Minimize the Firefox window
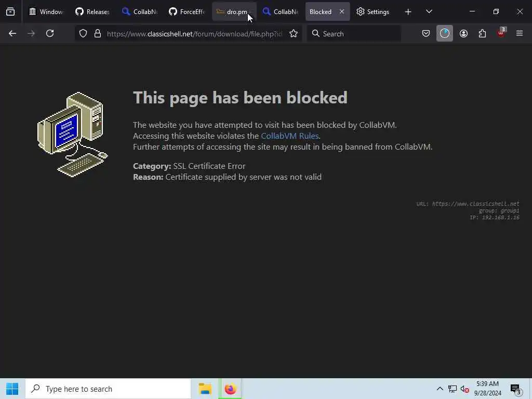This screenshot has width=532, height=399. pos(472,11)
